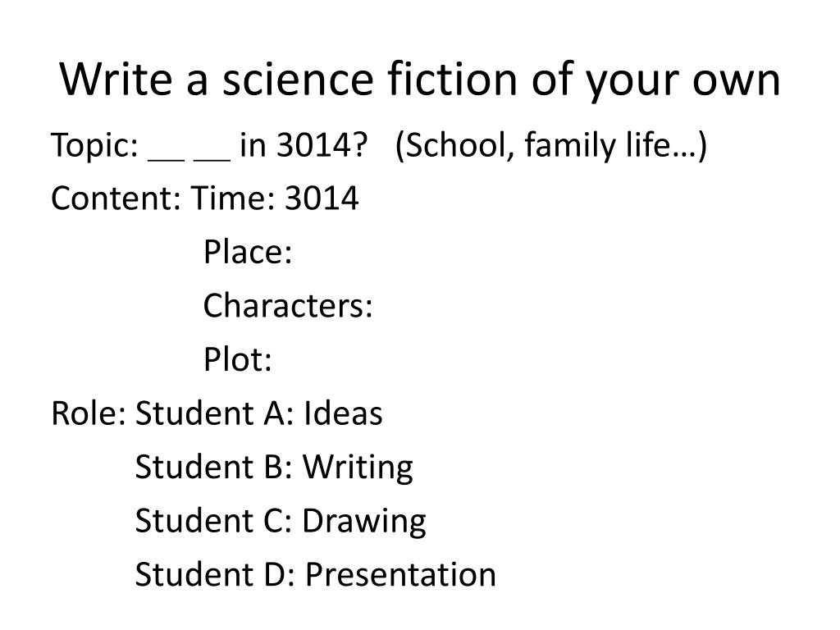This screenshot has width=840, height=630.
Task: Click the word 'Drawing'
Action: (x=364, y=523)
